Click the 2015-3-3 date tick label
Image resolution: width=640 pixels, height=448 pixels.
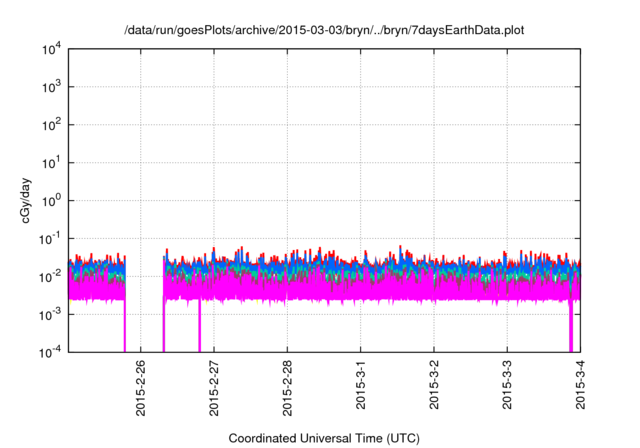pyautogui.click(x=507, y=385)
